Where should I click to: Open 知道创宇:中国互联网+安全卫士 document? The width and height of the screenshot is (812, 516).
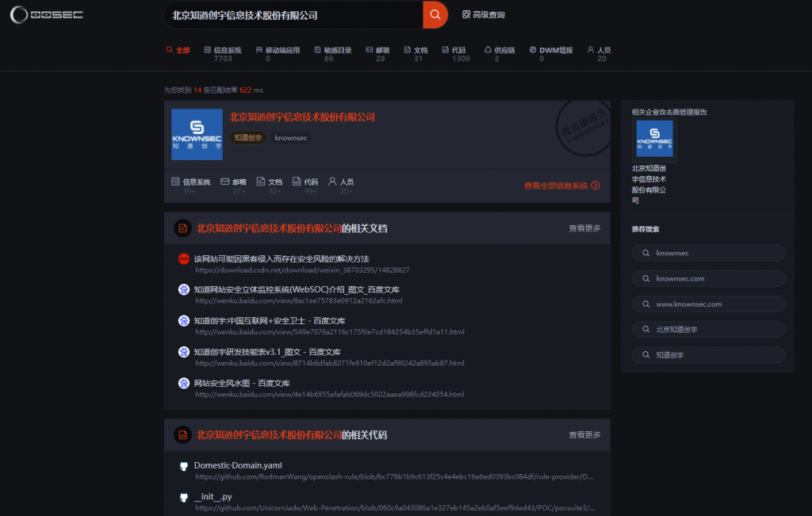point(270,321)
